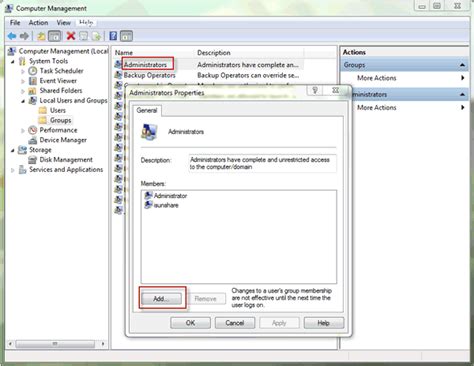
Task: Collapse the Administrators section in Actions pane
Action: [462, 95]
